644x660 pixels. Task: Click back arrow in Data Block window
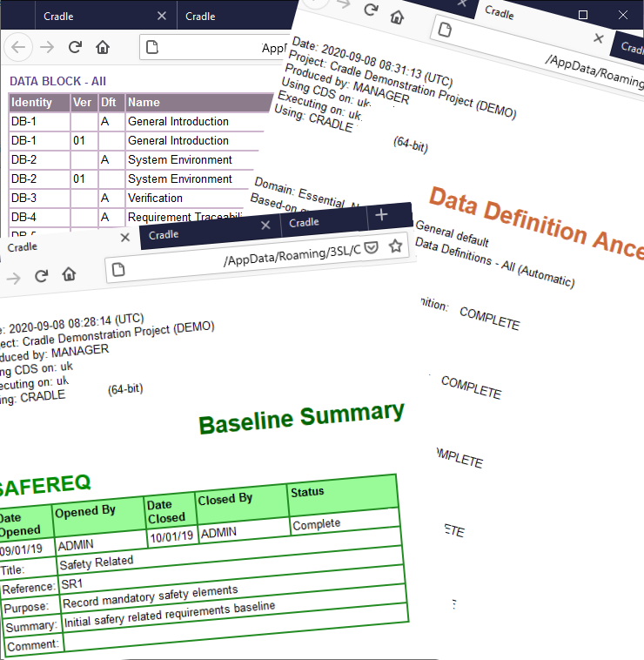click(x=19, y=47)
